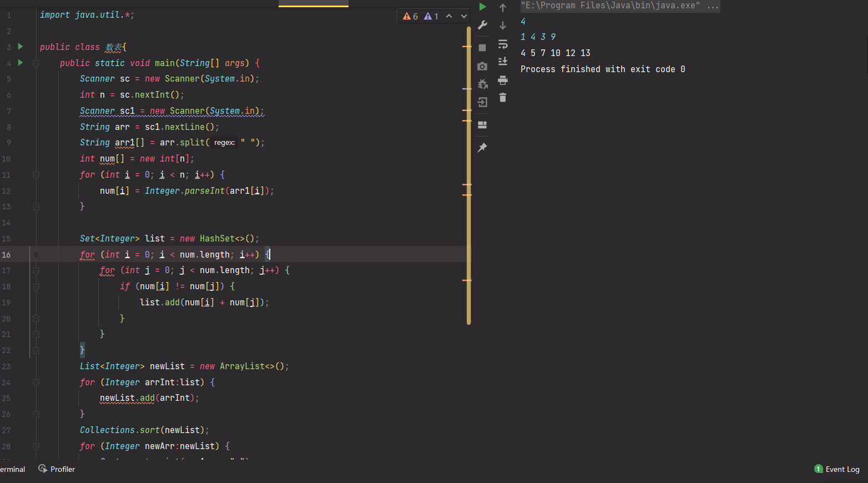The image size is (868, 483).
Task: Collapse the for loop fold on line 11
Action: click(x=36, y=175)
